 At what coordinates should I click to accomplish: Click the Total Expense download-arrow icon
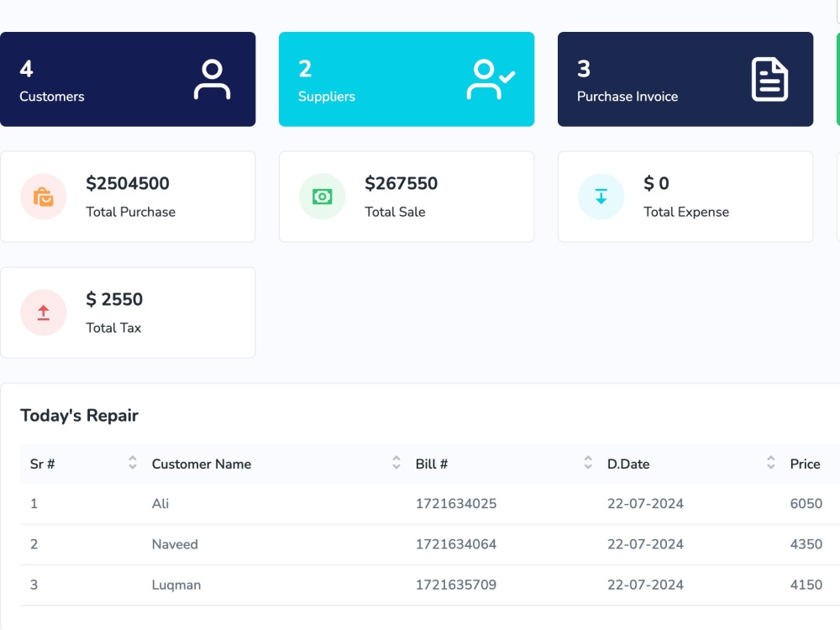(601, 197)
